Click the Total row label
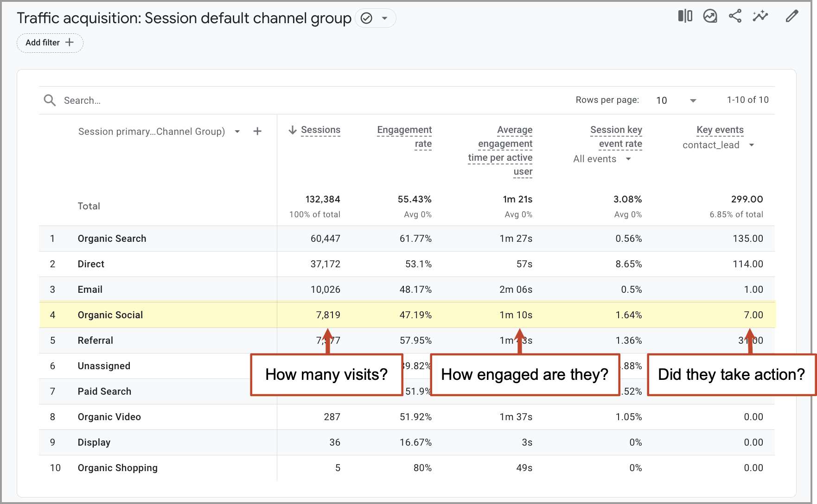The height and width of the screenshot is (504, 817). (89, 206)
